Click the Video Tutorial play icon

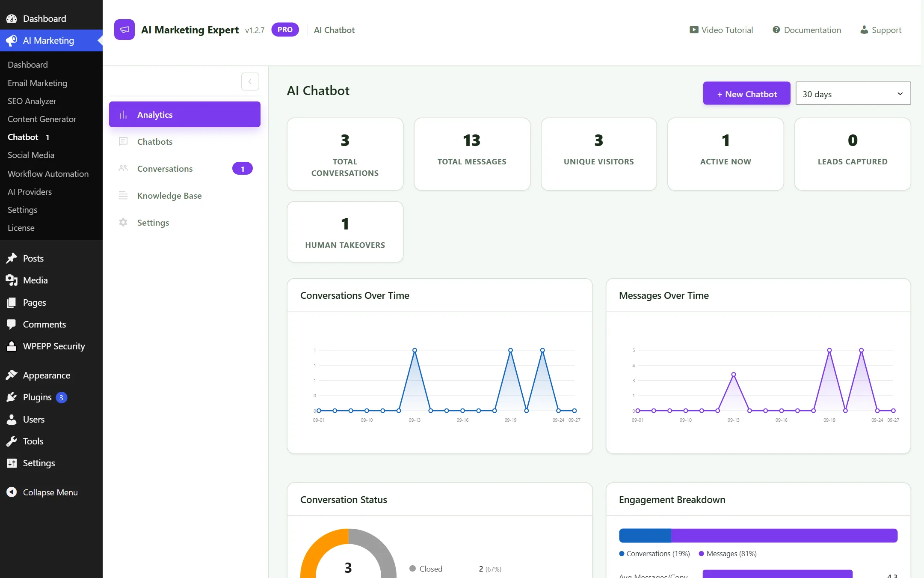pyautogui.click(x=694, y=30)
